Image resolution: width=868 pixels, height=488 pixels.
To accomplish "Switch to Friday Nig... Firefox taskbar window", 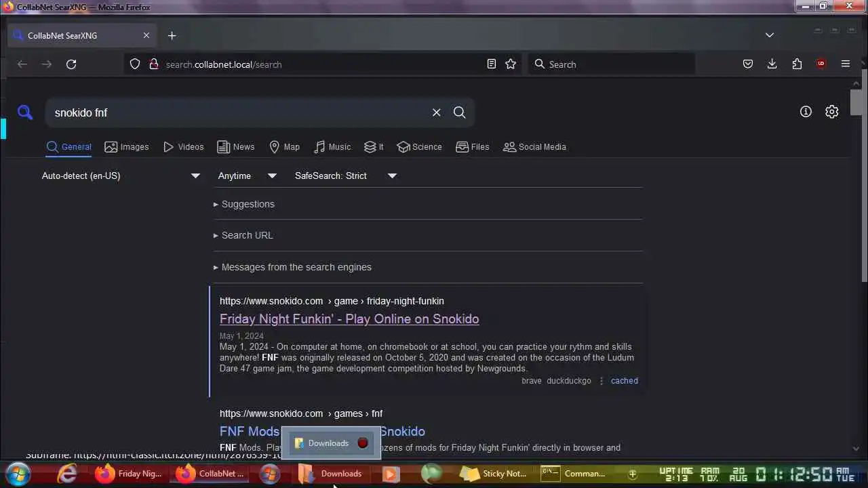I will (x=129, y=474).
